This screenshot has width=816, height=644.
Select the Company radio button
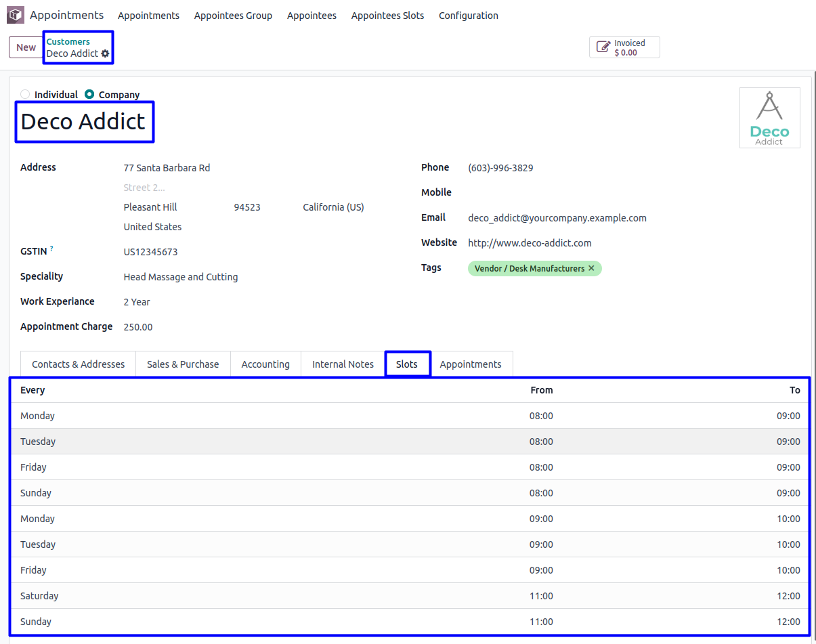89,95
